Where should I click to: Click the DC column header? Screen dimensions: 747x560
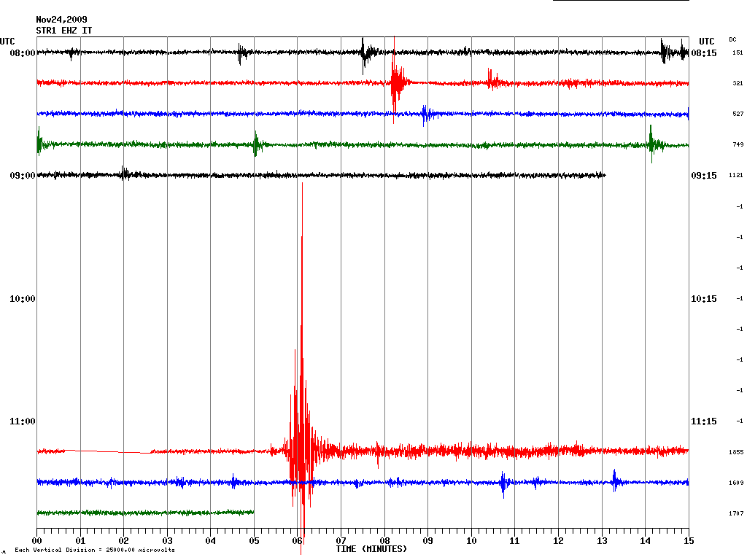click(732, 39)
